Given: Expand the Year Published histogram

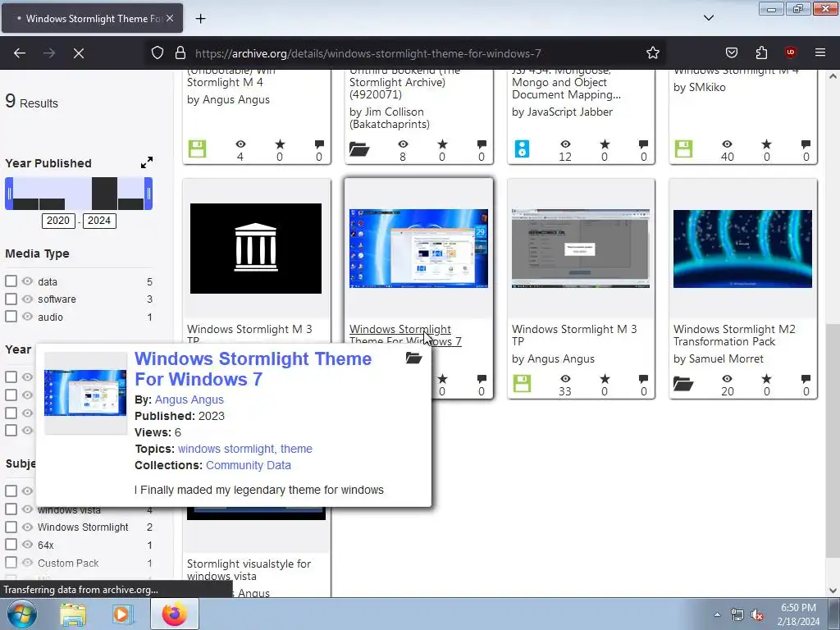Looking at the screenshot, I should tap(147, 162).
